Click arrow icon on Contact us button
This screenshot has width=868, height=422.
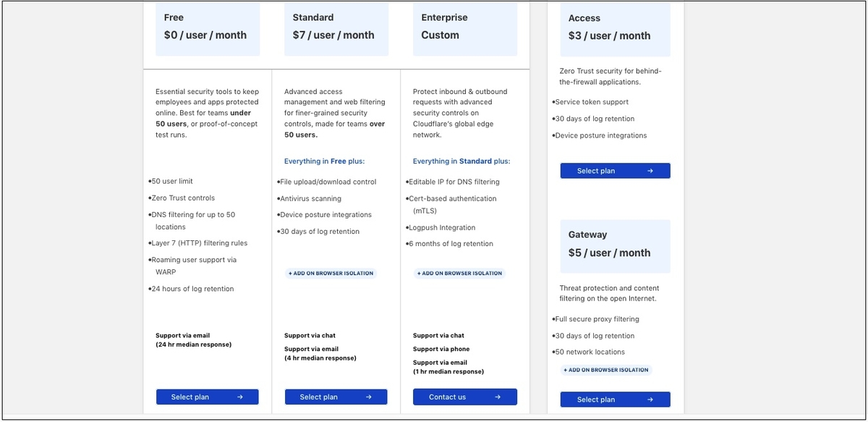[498, 397]
